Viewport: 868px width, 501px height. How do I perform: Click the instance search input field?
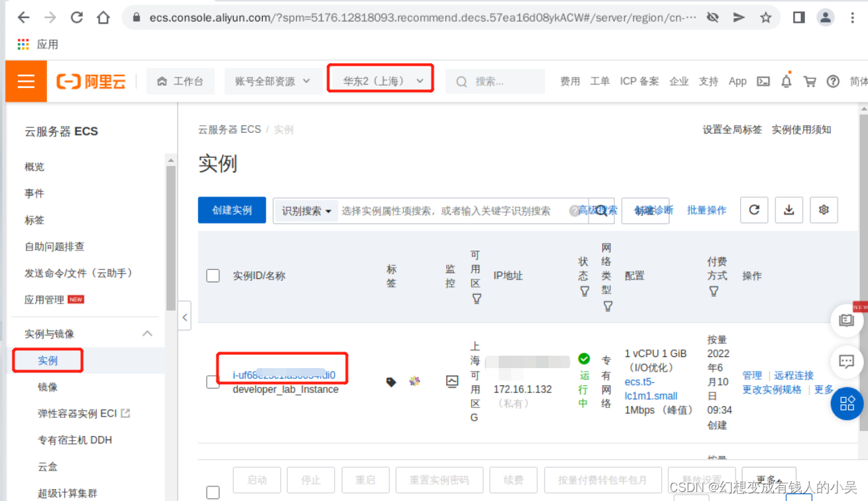(x=443, y=210)
